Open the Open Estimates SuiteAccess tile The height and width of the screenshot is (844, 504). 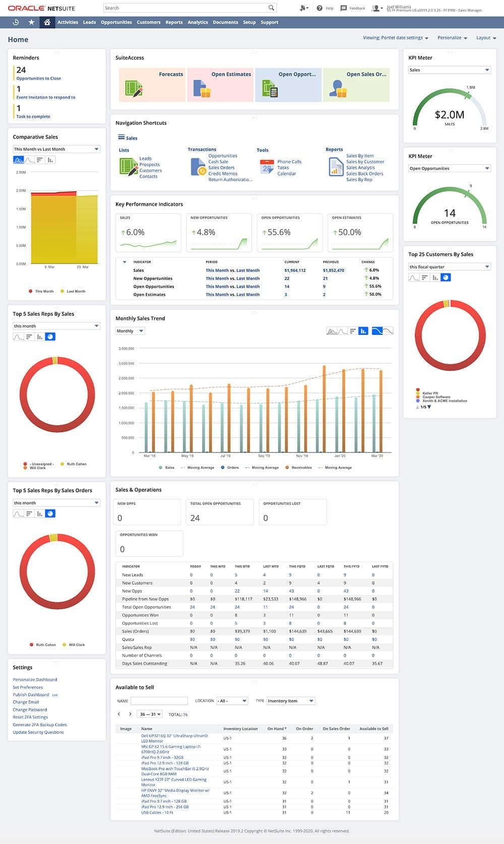tap(220, 85)
